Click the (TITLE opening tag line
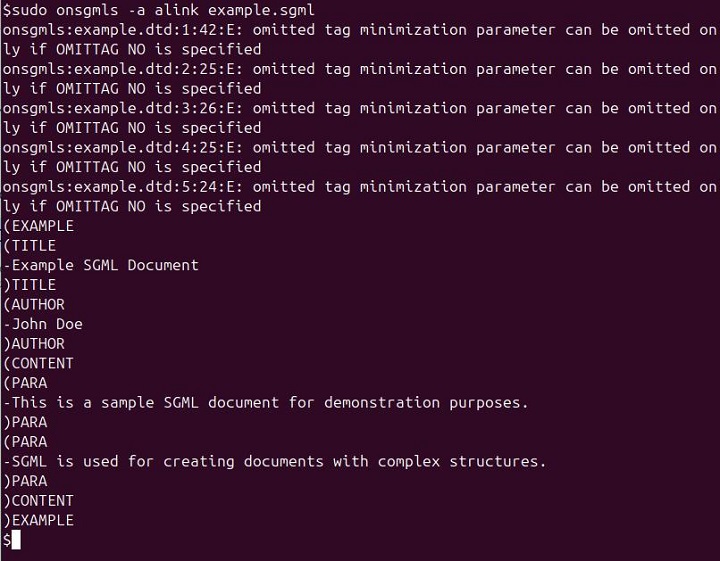This screenshot has width=720, height=561. click(30, 245)
